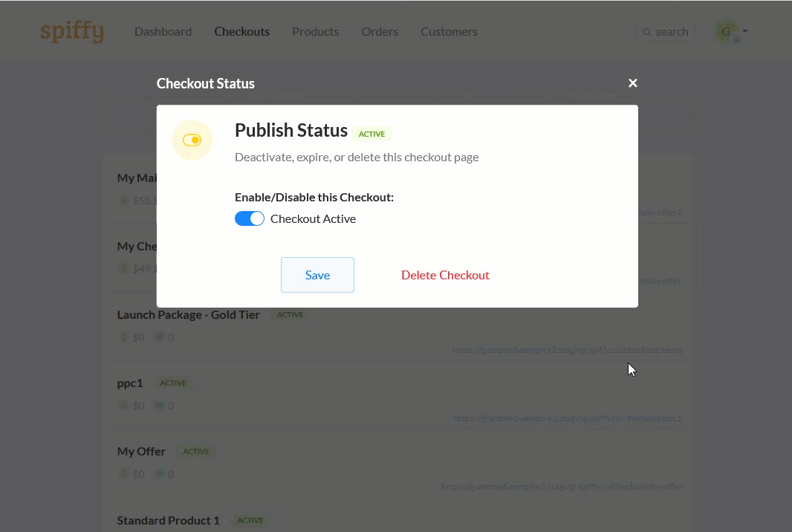Save the checkout status
Screen dimensions: 792x532
[x=317, y=275]
